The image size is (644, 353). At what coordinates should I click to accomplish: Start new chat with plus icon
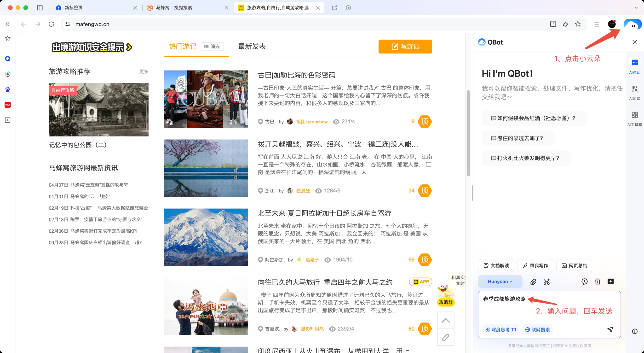coord(610,282)
